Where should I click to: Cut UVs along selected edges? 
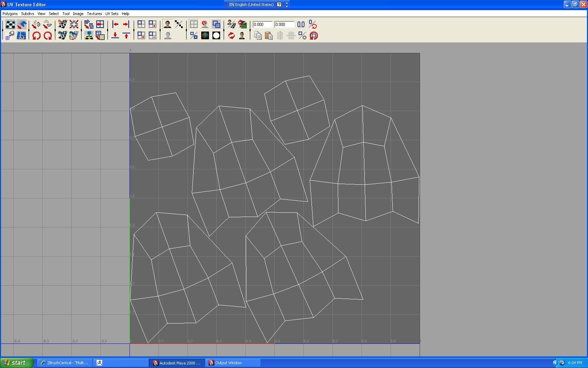[x=62, y=24]
